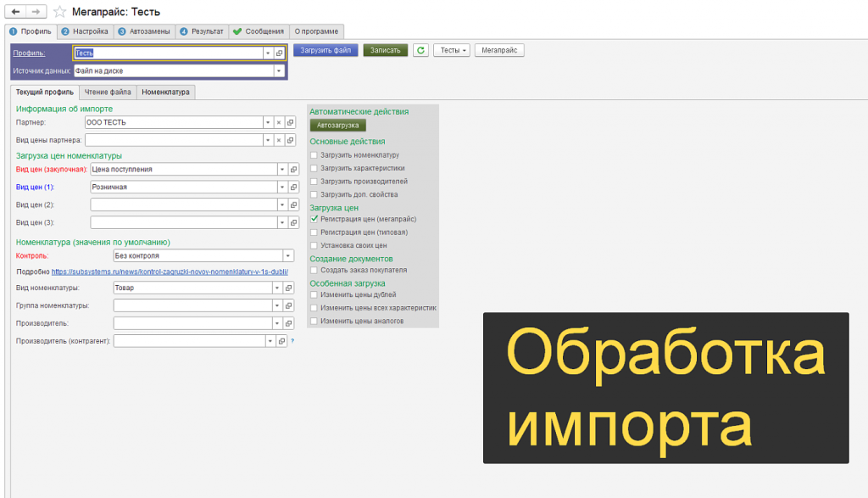Click the Записать button

coord(386,50)
